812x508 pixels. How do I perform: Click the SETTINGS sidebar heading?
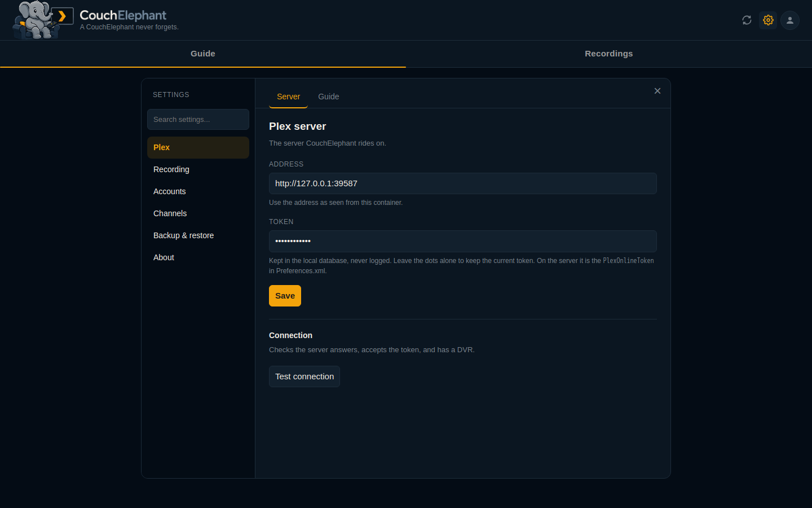click(x=171, y=95)
